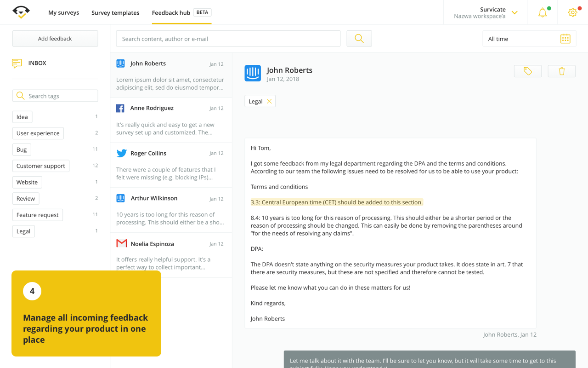The image size is (588, 368).
Task: Focus the Search content, author or e-mail field
Action: [x=228, y=39]
